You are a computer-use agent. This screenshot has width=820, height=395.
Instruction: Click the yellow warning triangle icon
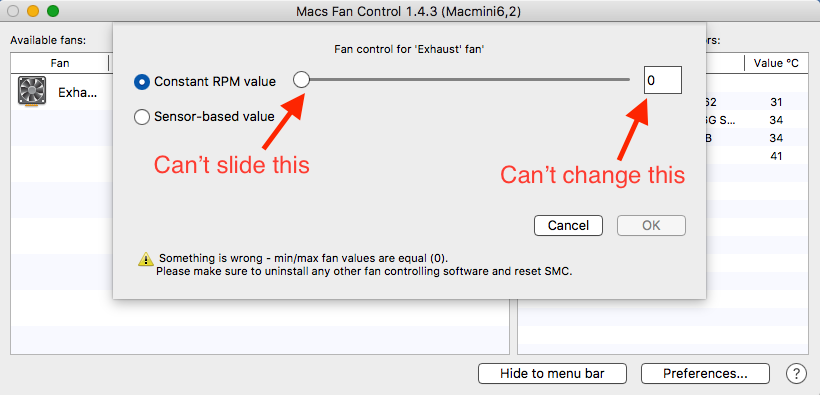point(145,259)
